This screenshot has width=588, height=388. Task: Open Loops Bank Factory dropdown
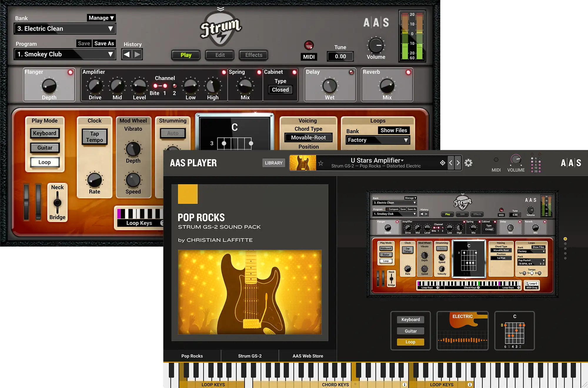[378, 140]
